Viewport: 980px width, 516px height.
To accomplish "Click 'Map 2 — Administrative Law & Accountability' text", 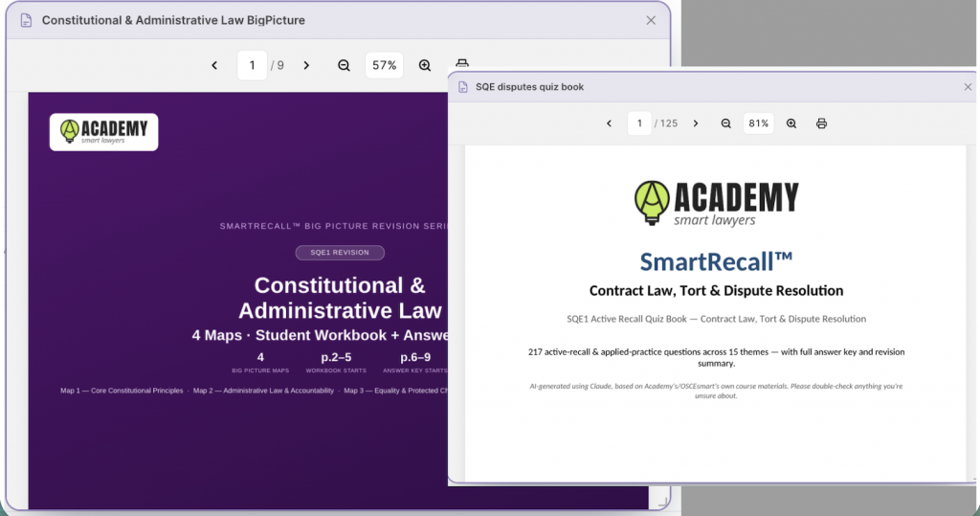I will 263,391.
